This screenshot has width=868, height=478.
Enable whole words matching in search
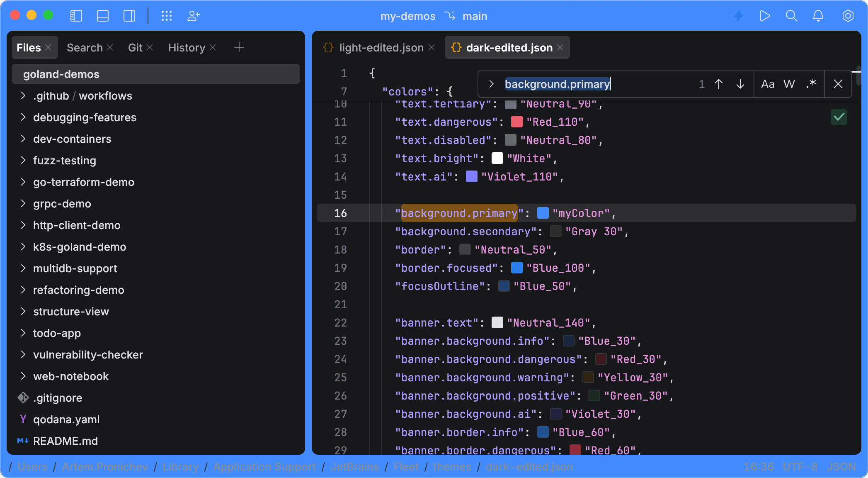click(789, 84)
